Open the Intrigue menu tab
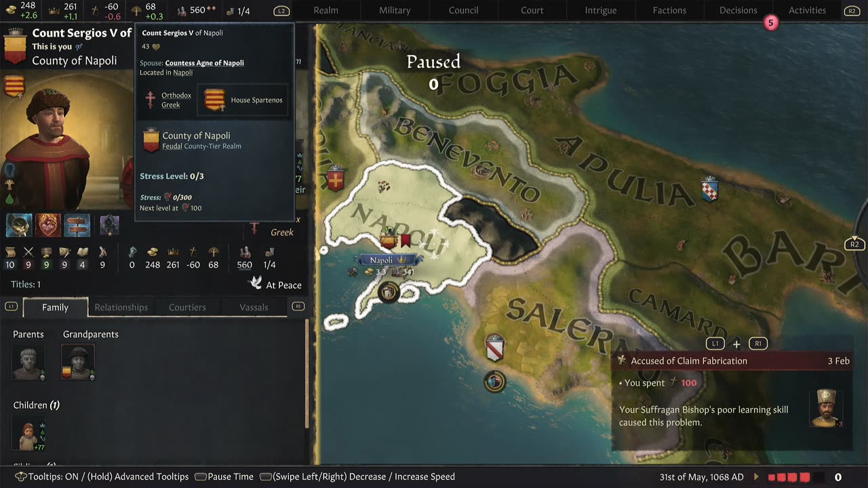Image resolution: width=868 pixels, height=488 pixels. coord(601,10)
